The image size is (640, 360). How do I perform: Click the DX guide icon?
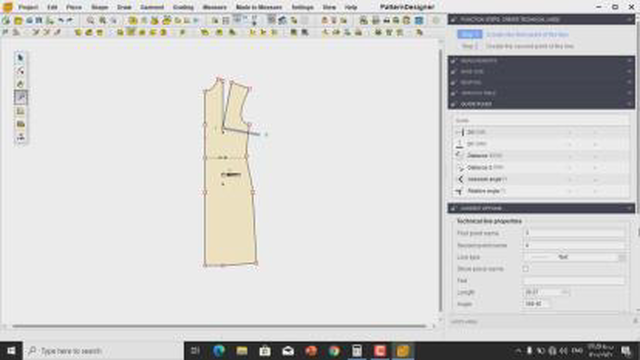pyautogui.click(x=460, y=132)
